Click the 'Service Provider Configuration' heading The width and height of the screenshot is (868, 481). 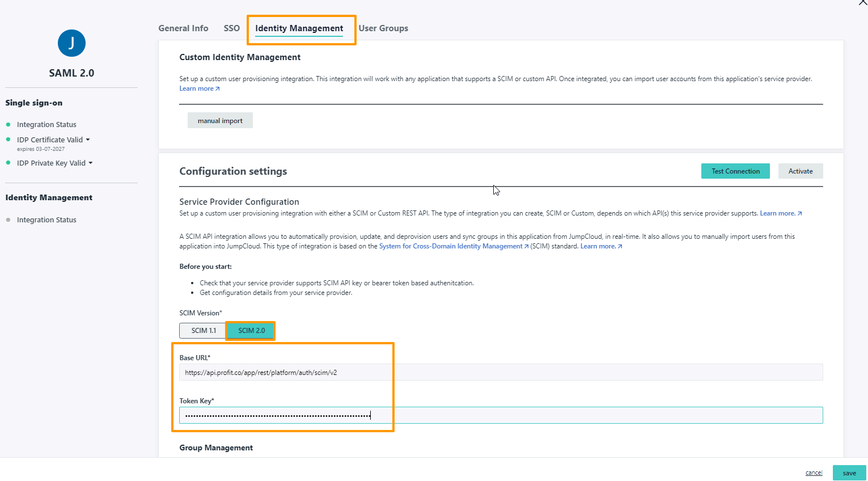[x=239, y=202]
